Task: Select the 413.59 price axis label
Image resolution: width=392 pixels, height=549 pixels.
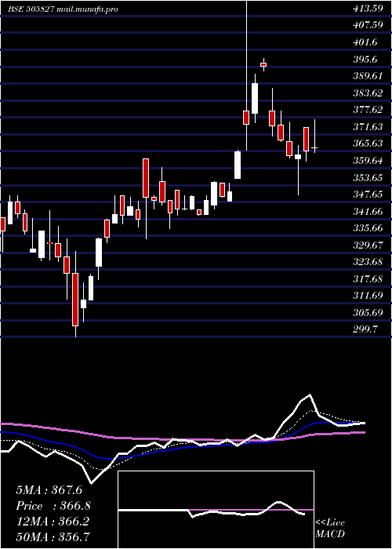Action: click(x=368, y=9)
